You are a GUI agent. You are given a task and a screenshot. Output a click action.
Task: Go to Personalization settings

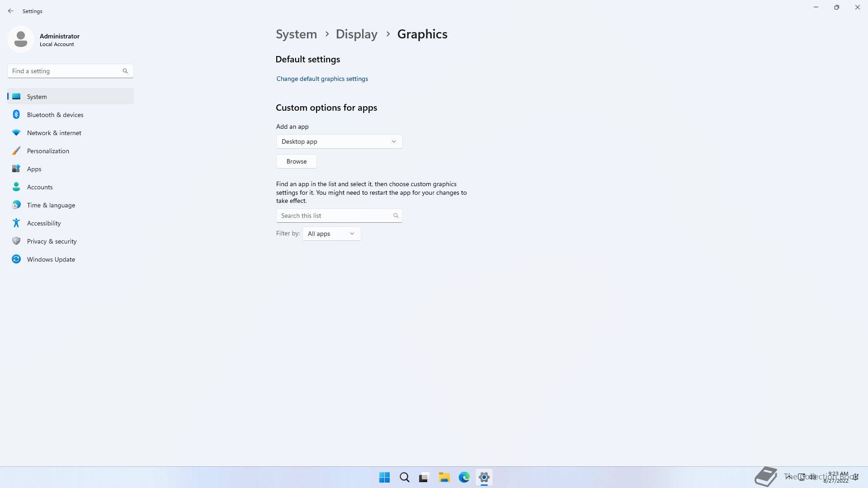point(48,151)
